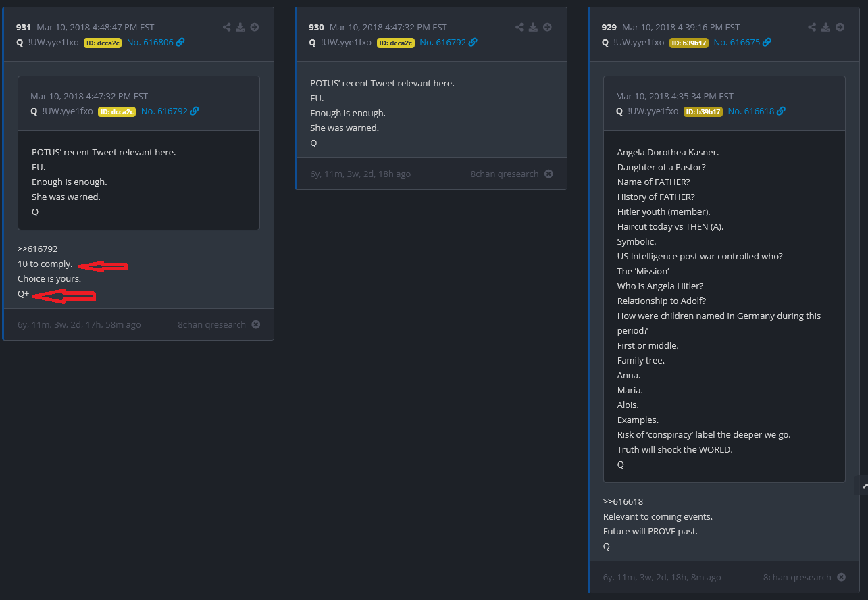This screenshot has width=868, height=600.
Task: Download post 929 using download icon
Action: click(x=825, y=28)
